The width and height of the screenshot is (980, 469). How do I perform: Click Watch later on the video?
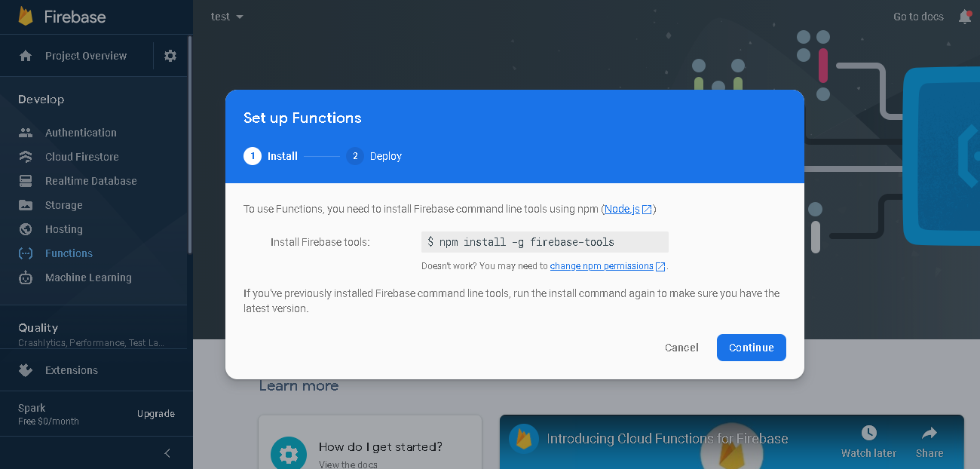[x=868, y=441]
